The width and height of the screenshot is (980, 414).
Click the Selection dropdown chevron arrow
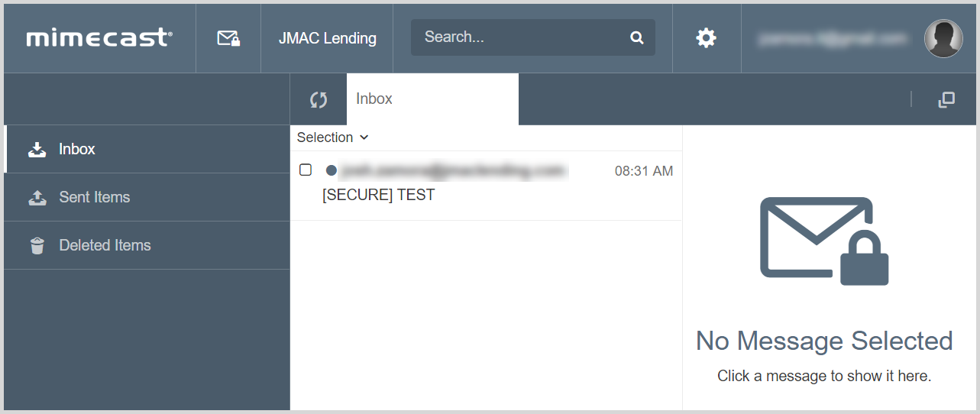(x=364, y=137)
